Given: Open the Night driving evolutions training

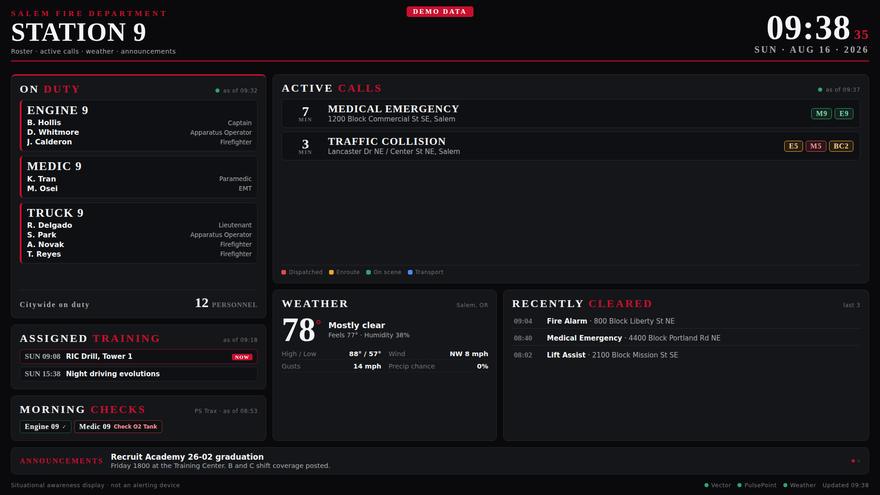Looking at the screenshot, I should 139,374.
